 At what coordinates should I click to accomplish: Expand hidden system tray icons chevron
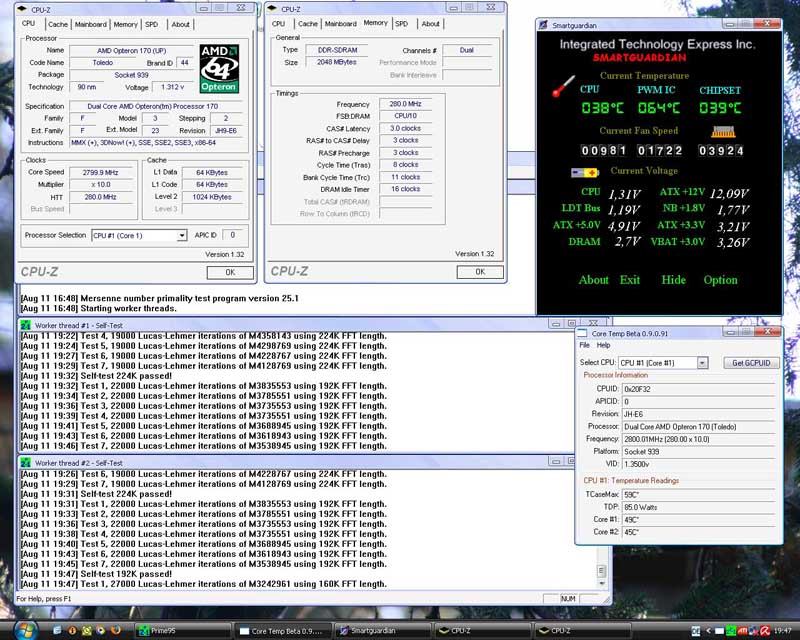709,631
